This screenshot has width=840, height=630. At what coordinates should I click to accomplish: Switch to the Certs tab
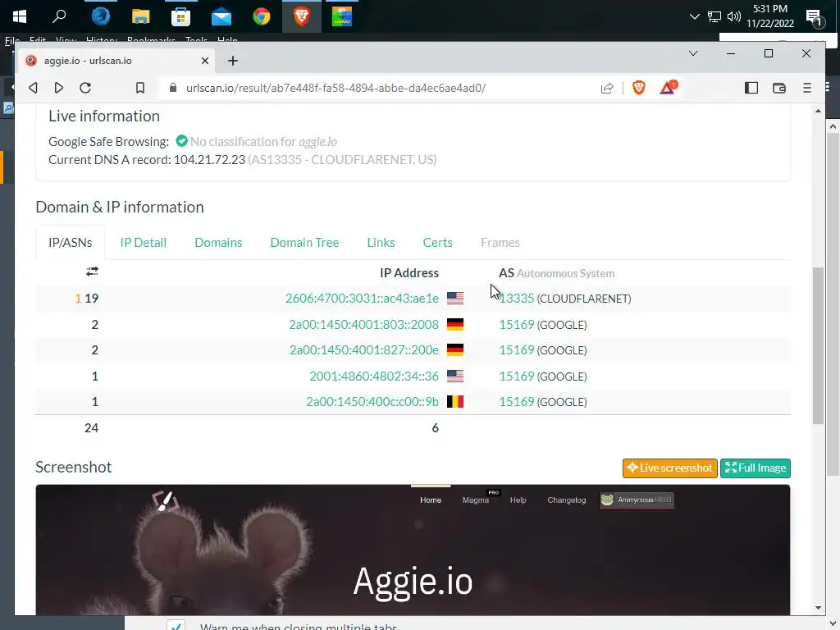438,243
